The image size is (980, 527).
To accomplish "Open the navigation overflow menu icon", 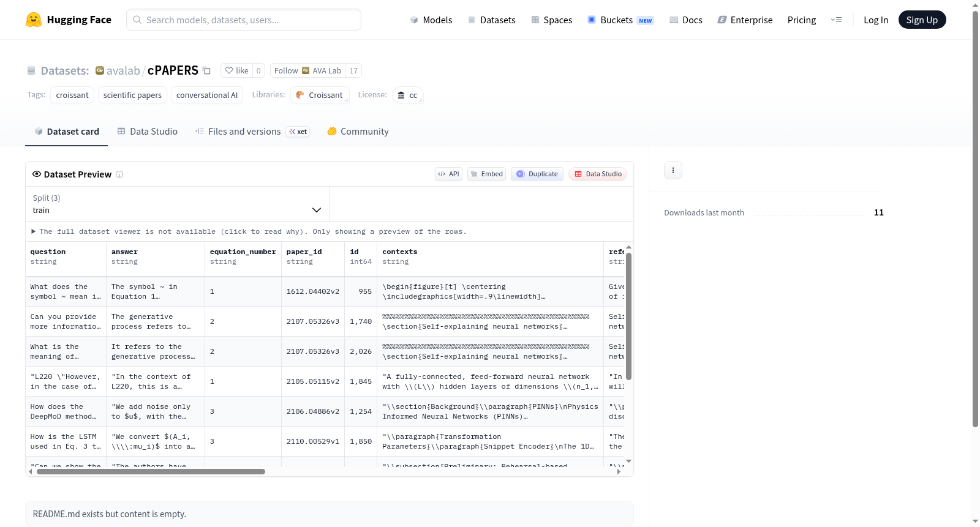I will 836,20.
